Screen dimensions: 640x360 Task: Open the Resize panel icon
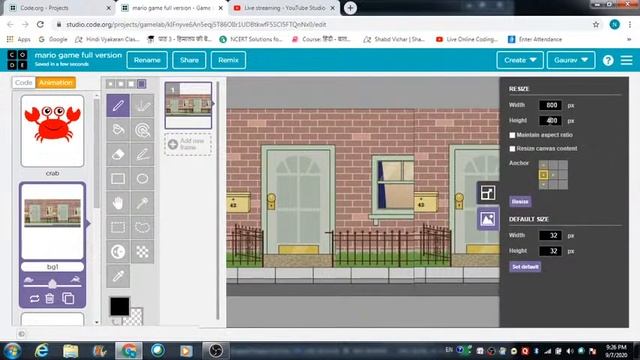[488, 193]
